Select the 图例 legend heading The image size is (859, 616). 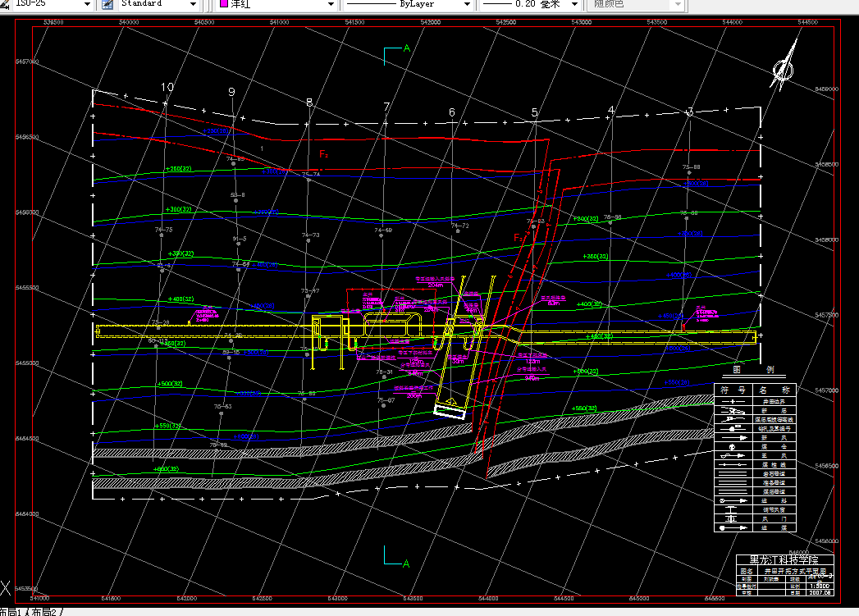click(753, 370)
